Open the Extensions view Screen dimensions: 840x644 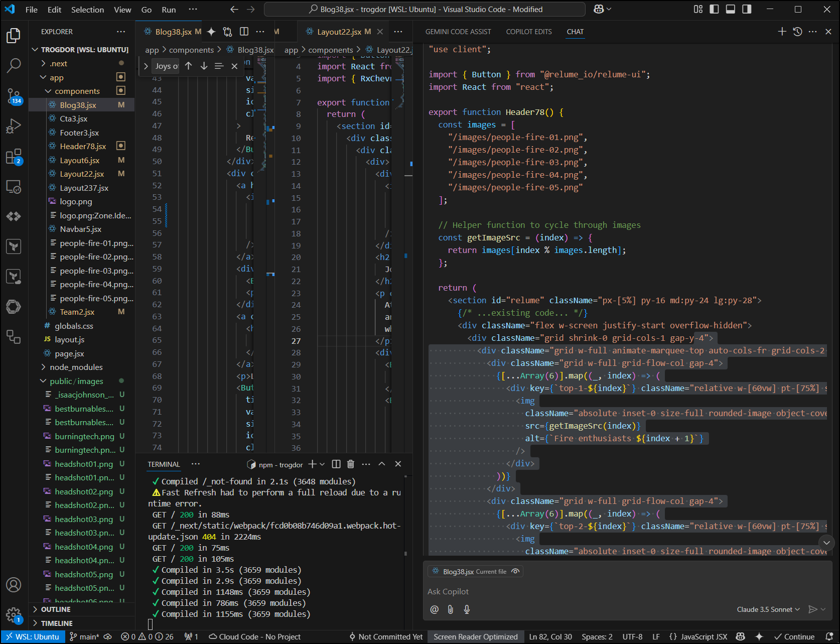14,157
